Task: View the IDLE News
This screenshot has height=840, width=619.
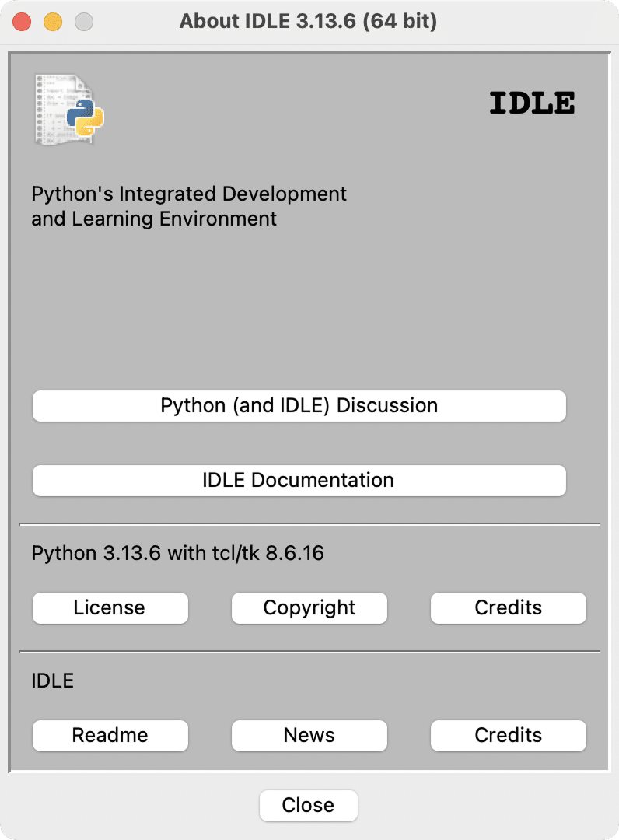Action: click(x=309, y=735)
